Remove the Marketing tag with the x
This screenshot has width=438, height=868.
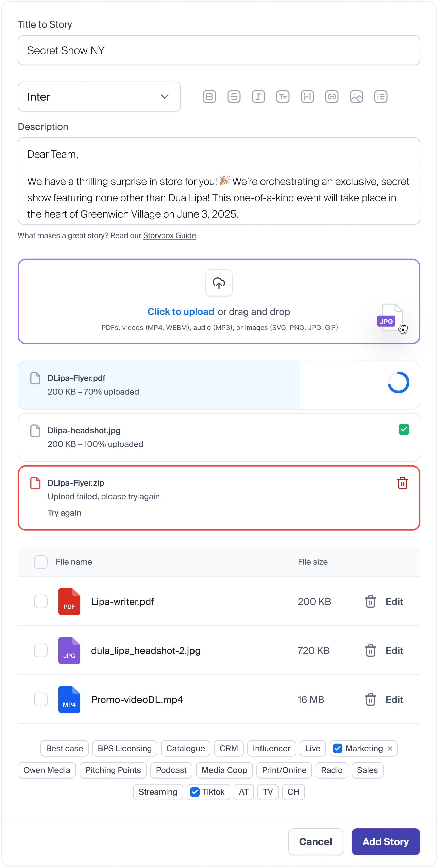point(390,749)
